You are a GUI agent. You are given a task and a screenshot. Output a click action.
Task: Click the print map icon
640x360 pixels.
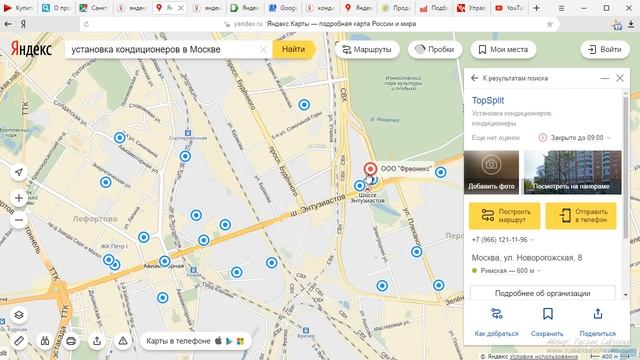[x=71, y=341]
